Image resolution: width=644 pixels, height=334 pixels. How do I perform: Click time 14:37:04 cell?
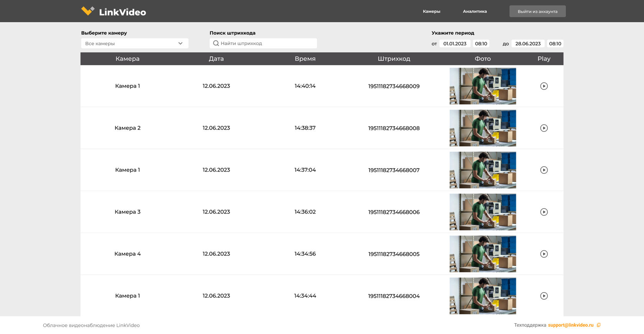[x=305, y=170]
